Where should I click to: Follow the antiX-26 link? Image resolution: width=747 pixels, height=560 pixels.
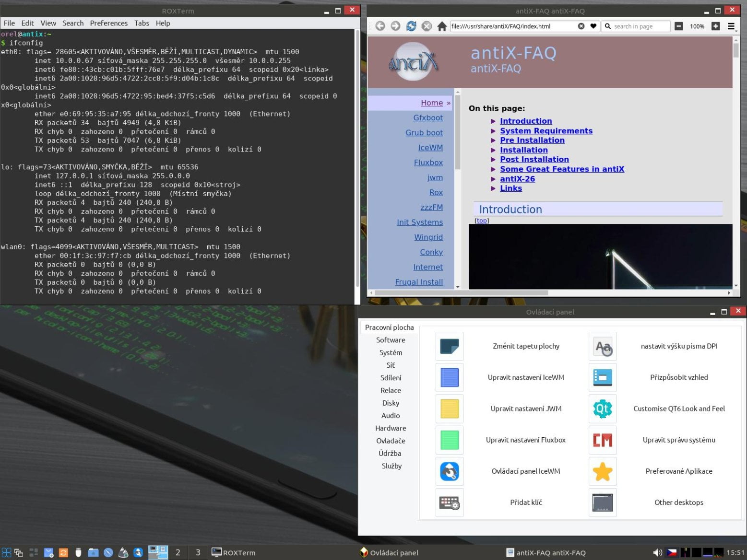517,179
